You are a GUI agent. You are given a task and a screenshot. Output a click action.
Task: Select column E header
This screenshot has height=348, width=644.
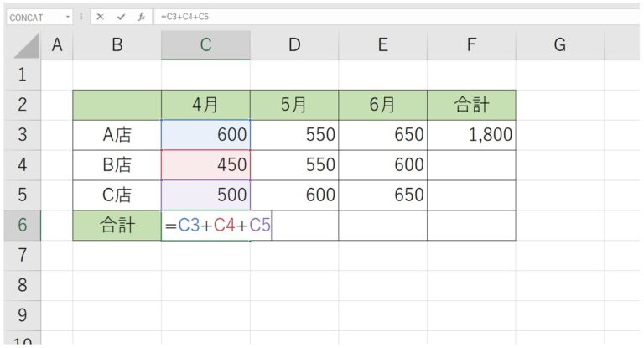pos(382,44)
